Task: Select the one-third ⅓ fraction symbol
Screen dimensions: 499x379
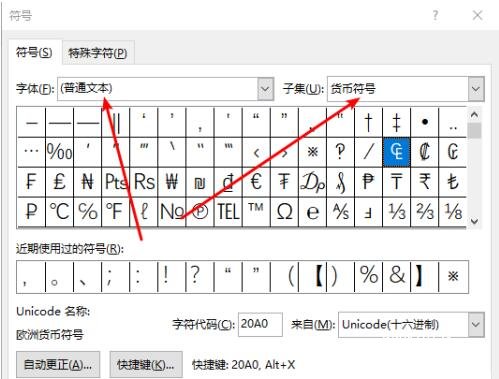Action: point(396,212)
